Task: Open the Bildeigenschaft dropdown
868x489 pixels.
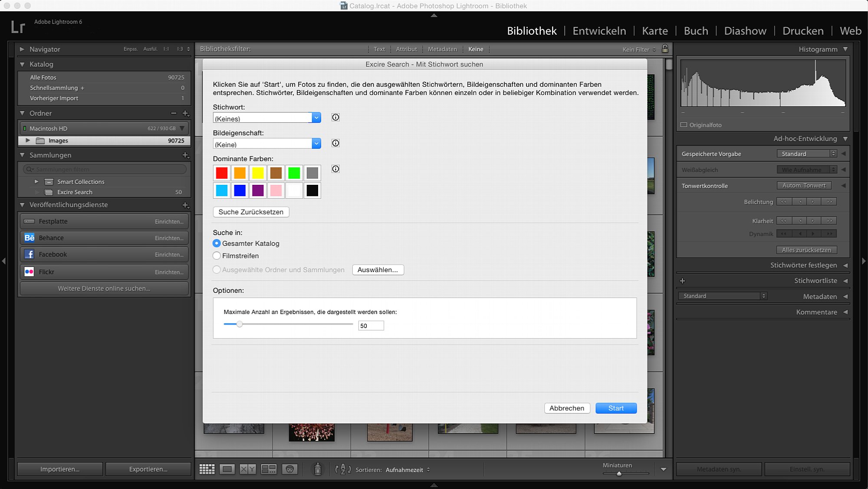Action: (x=316, y=144)
